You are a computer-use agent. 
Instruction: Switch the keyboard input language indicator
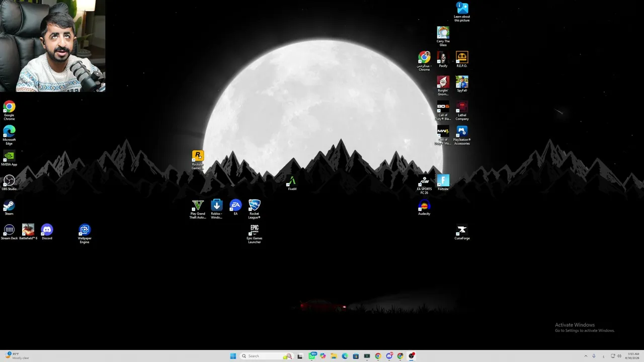(x=603, y=356)
